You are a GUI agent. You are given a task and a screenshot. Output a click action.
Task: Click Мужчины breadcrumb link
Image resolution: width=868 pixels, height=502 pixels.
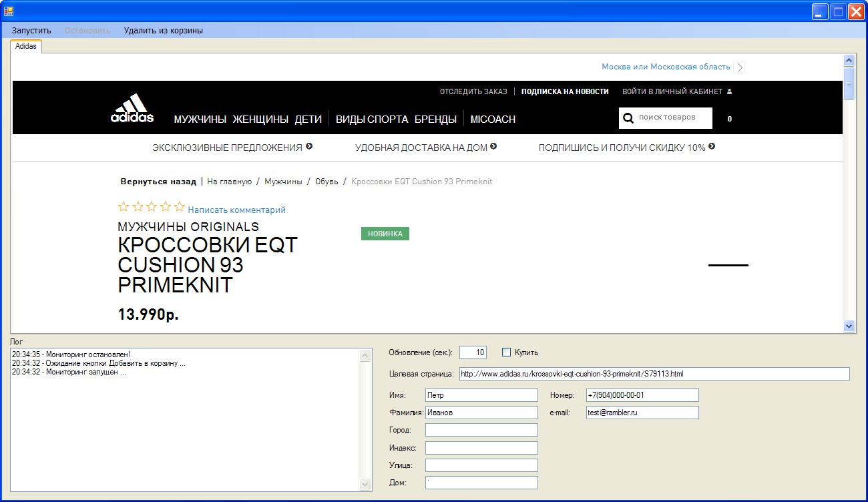(283, 182)
